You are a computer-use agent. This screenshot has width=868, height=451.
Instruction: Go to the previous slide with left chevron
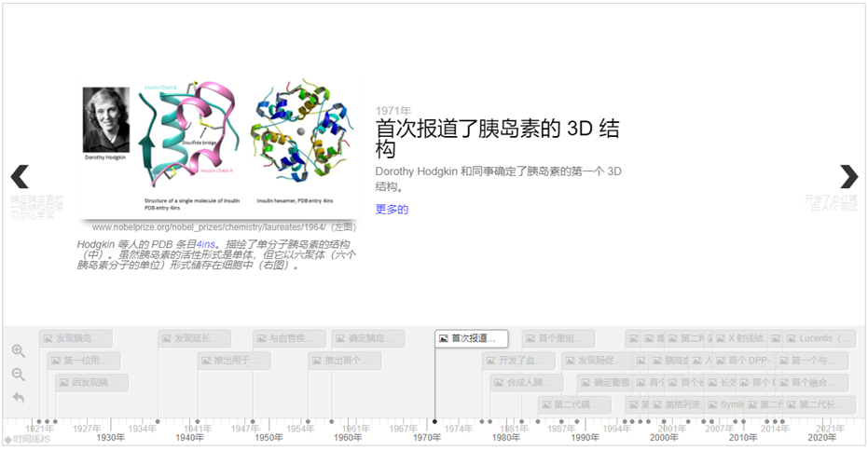point(20,176)
